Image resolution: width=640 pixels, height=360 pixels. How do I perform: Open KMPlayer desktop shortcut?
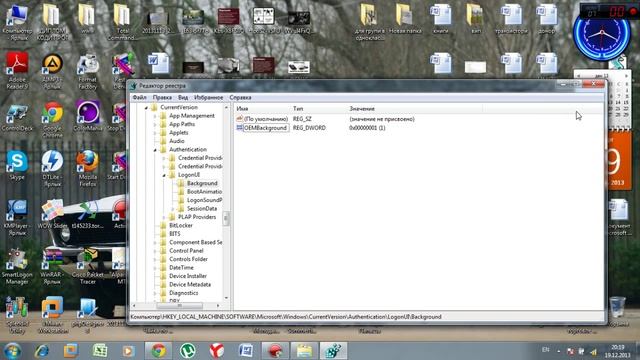tap(17, 217)
